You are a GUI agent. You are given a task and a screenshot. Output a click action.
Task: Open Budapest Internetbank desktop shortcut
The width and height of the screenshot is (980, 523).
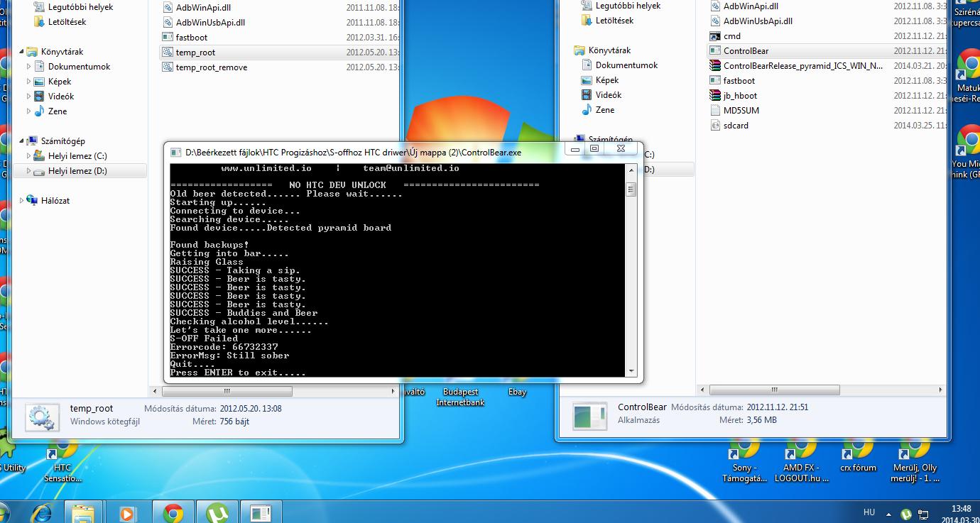coord(459,397)
